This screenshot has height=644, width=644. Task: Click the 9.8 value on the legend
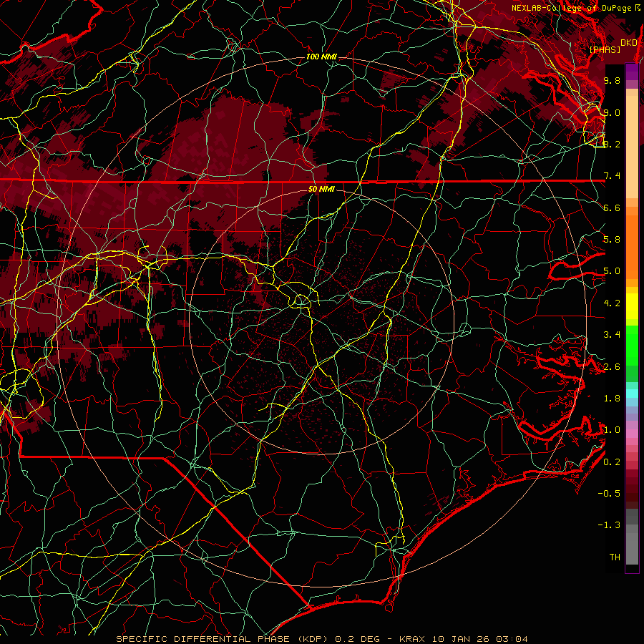point(612,80)
